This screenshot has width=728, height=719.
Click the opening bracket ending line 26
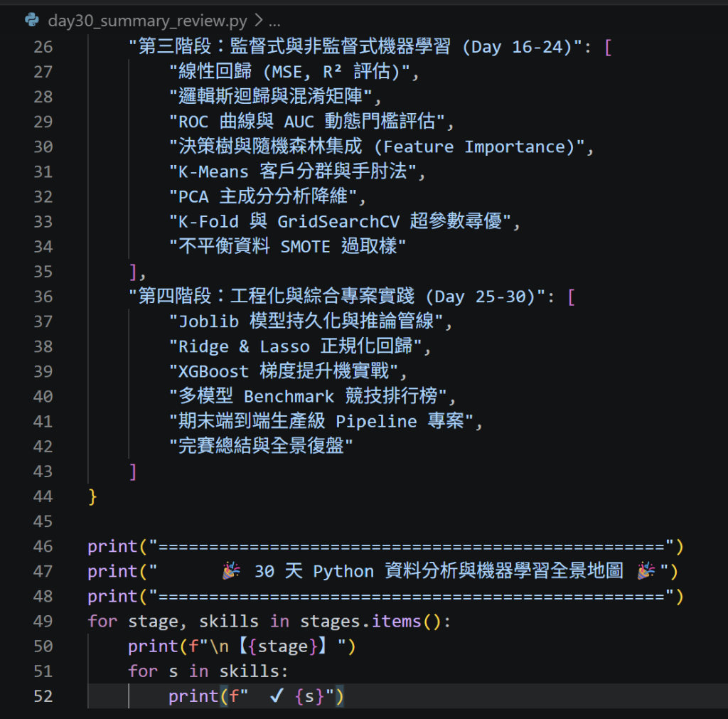(x=609, y=47)
